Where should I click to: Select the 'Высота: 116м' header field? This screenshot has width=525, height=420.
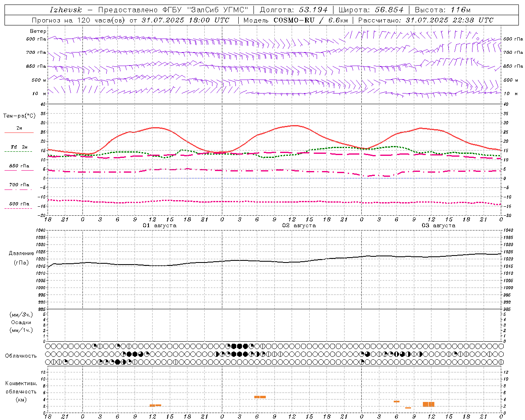pyautogui.click(x=443, y=10)
